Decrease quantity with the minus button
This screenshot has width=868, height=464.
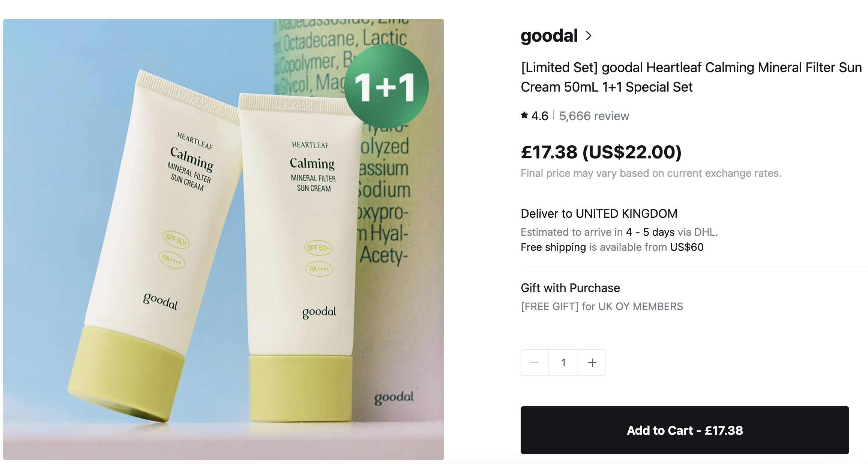pos(535,363)
